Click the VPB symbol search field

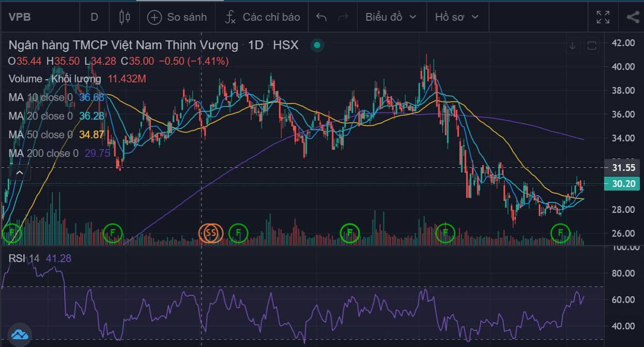coord(39,17)
